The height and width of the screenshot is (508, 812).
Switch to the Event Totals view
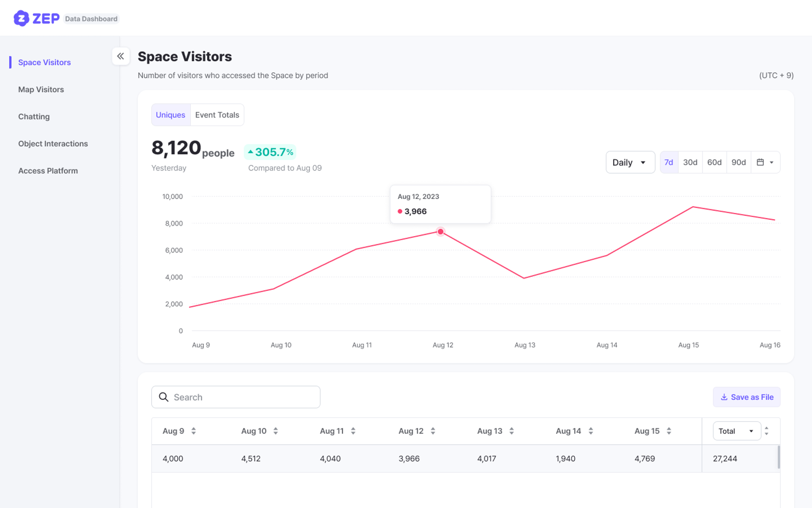(217, 115)
